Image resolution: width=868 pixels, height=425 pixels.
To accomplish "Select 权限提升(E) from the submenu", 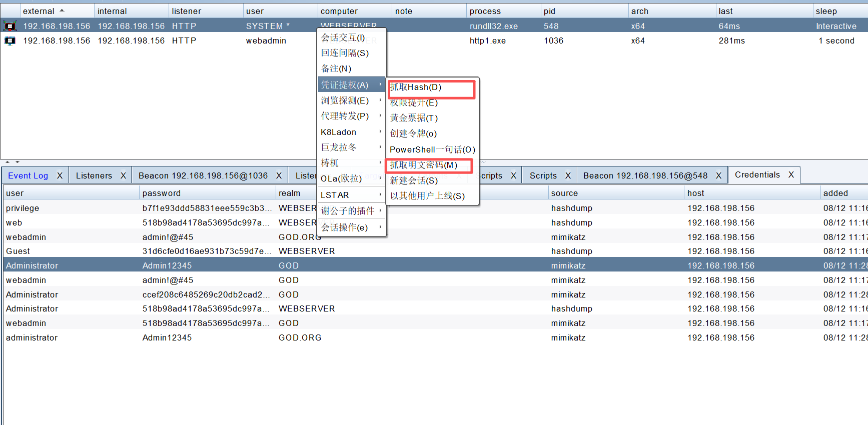I will tap(433, 102).
